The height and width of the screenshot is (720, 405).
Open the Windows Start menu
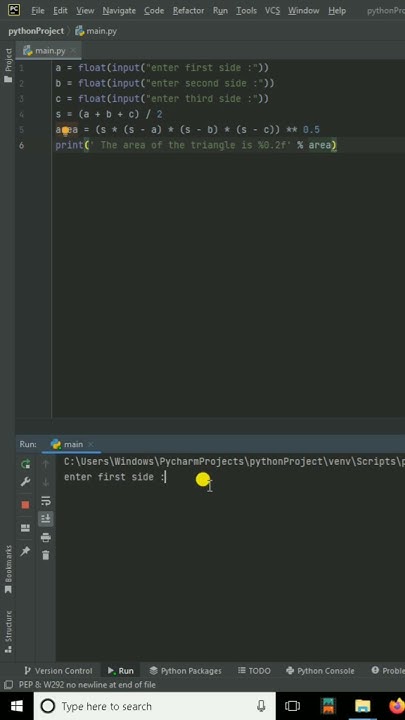click(17, 706)
